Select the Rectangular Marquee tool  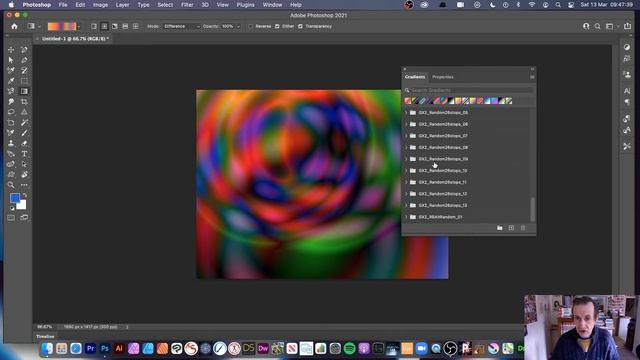click(x=24, y=80)
